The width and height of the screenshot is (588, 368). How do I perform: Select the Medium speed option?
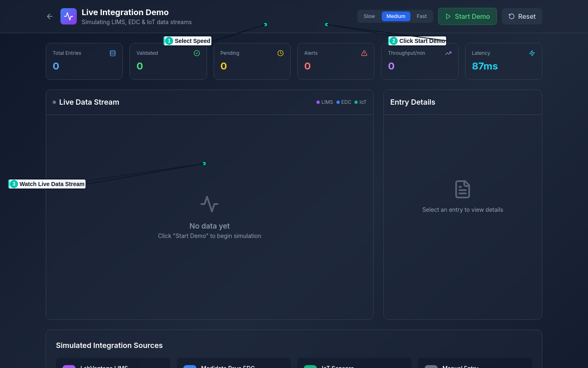pyautogui.click(x=396, y=16)
